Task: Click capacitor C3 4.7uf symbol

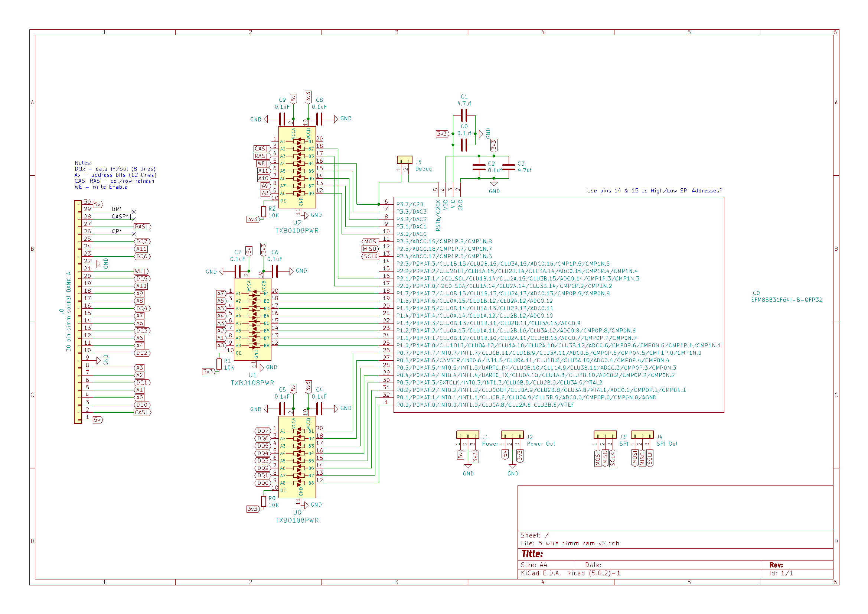Action: (509, 167)
